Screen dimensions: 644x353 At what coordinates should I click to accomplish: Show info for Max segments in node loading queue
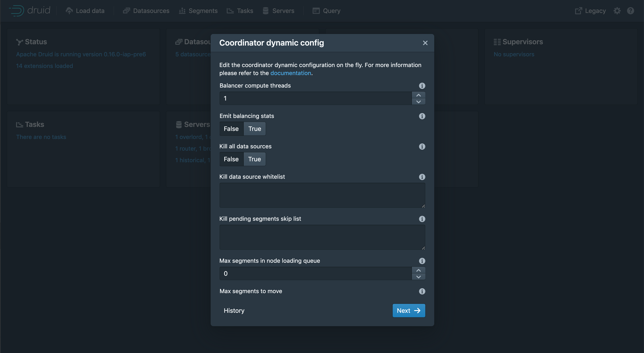click(x=422, y=261)
